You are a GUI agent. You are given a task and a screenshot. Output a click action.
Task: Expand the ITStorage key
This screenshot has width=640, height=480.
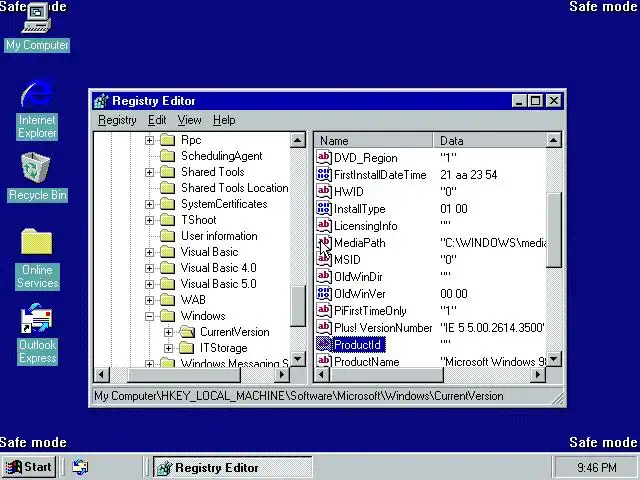coord(168,348)
